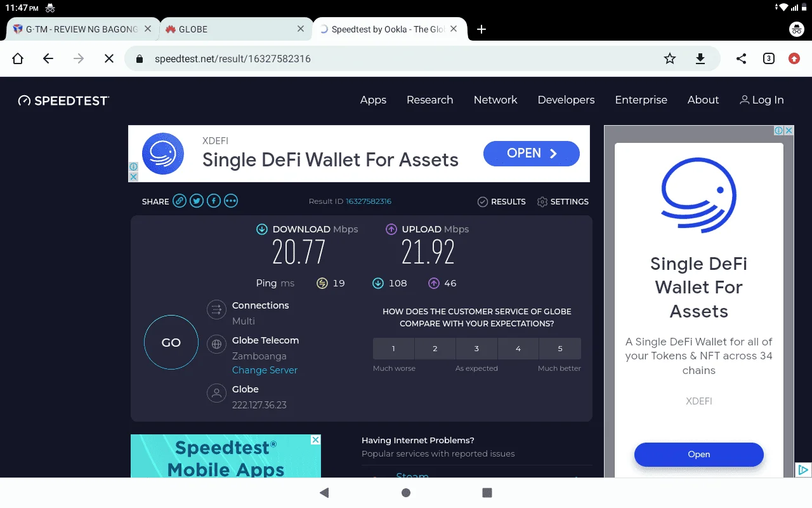
Task: Tap the incognito icon beside tab strip
Action: tap(796, 29)
